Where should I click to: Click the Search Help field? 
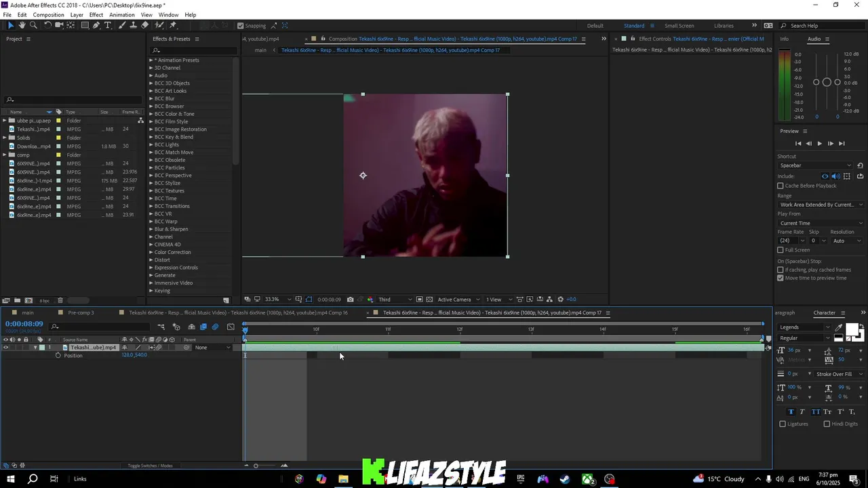click(823, 26)
